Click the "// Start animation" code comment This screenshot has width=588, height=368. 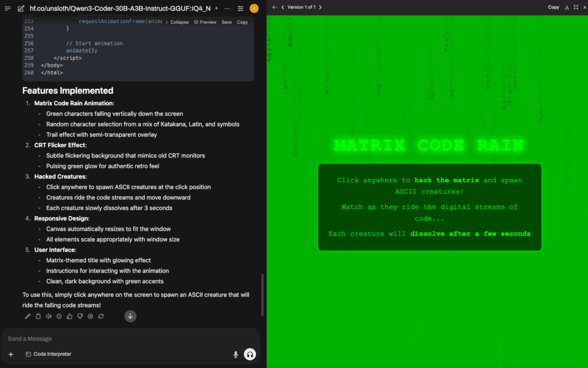click(x=95, y=43)
